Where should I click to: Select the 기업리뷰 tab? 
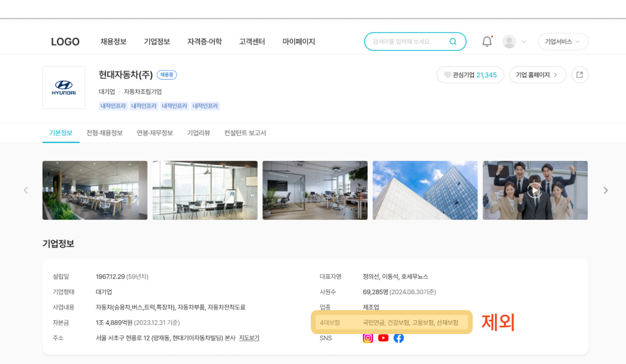click(198, 133)
